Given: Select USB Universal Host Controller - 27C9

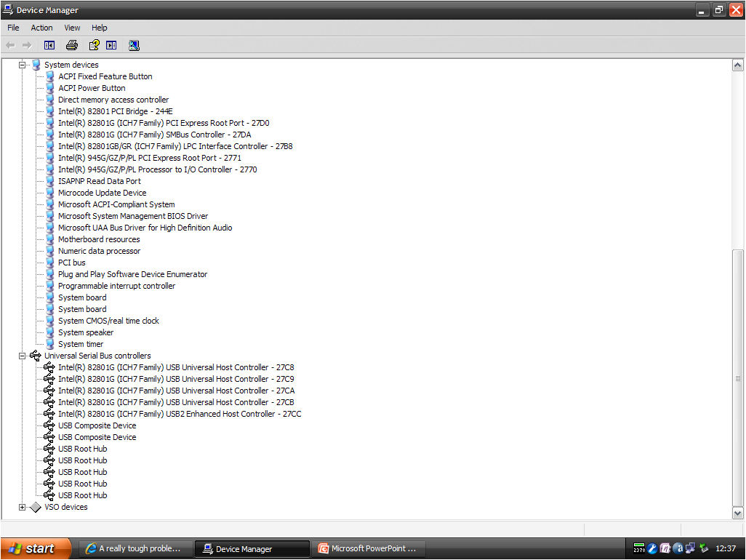Looking at the screenshot, I should pyautogui.click(x=176, y=379).
